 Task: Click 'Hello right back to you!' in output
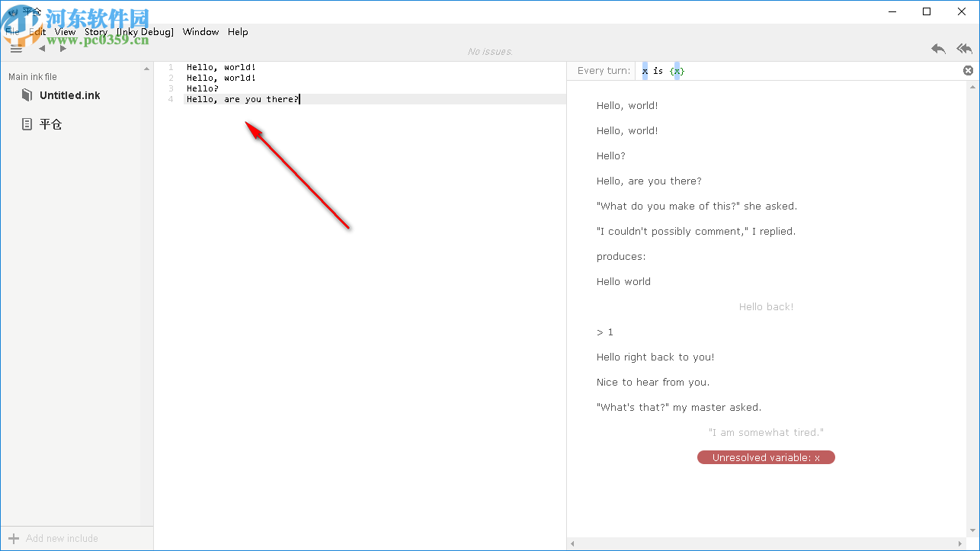click(x=655, y=357)
